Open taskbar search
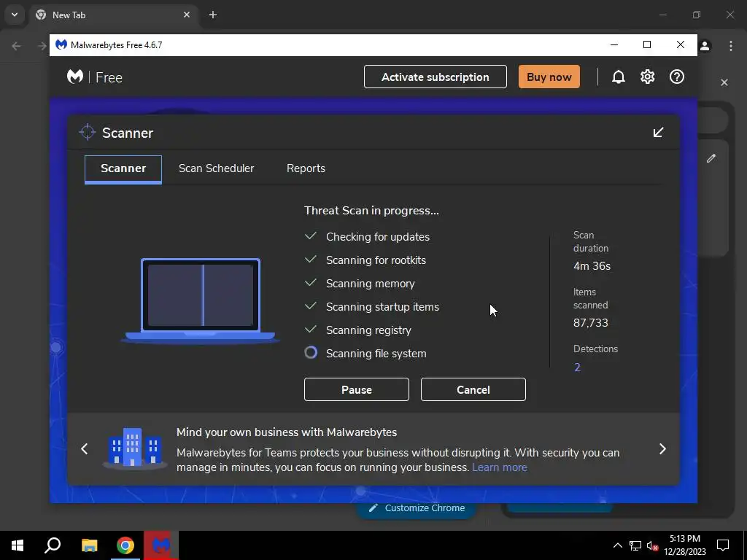Viewport: 747px width, 560px height. (x=53, y=545)
